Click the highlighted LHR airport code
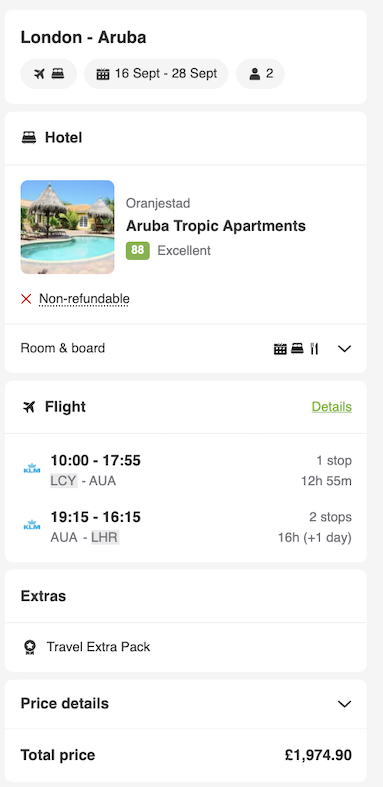 pos(105,538)
